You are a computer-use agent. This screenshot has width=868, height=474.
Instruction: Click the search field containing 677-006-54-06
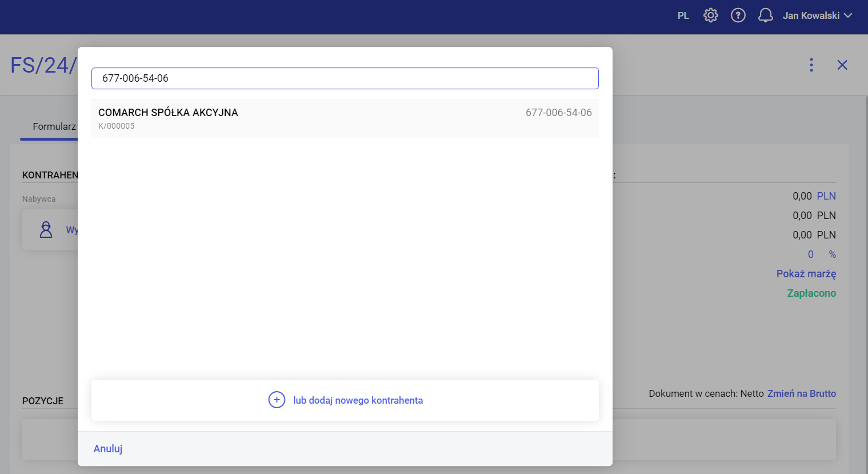345,78
